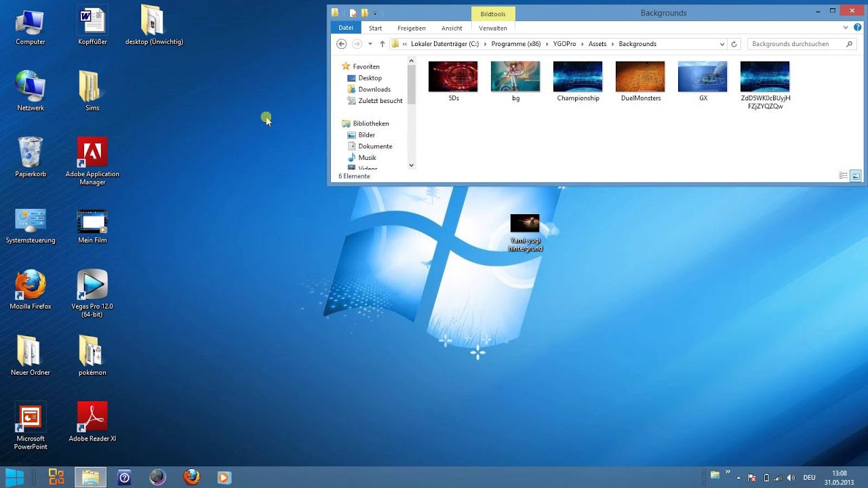868x488 pixels.
Task: Go up one folder level arrow
Action: (382, 44)
